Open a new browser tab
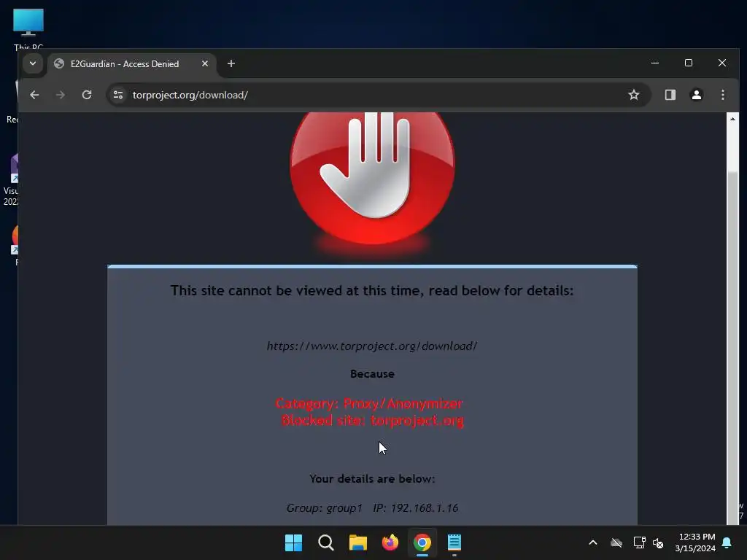The width and height of the screenshot is (747, 560). point(231,63)
